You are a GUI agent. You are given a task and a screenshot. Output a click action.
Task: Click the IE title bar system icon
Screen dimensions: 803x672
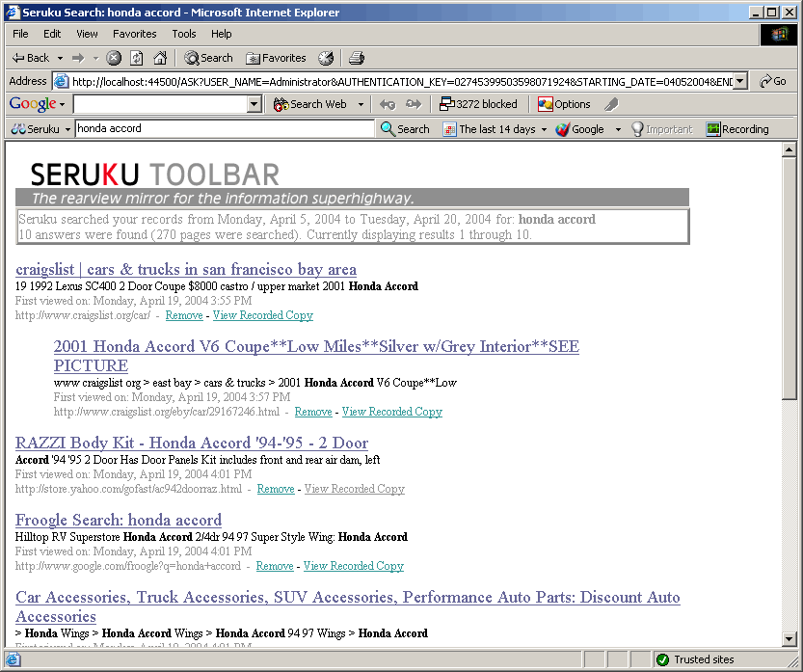pyautogui.click(x=13, y=13)
